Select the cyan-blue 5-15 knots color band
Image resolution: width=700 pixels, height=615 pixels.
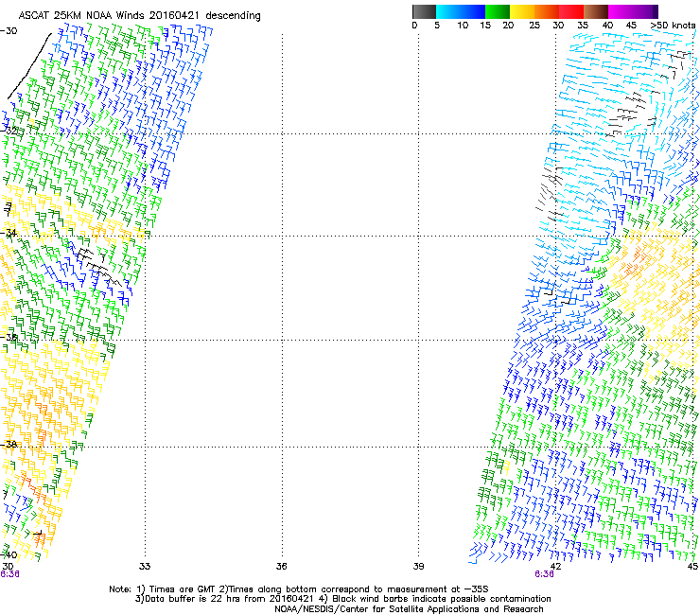pos(461,11)
